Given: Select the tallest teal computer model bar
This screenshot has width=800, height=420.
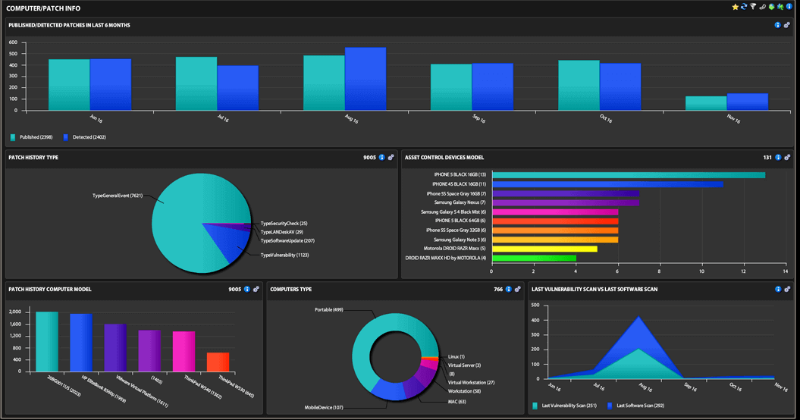Looking at the screenshot, I should pos(47,341).
